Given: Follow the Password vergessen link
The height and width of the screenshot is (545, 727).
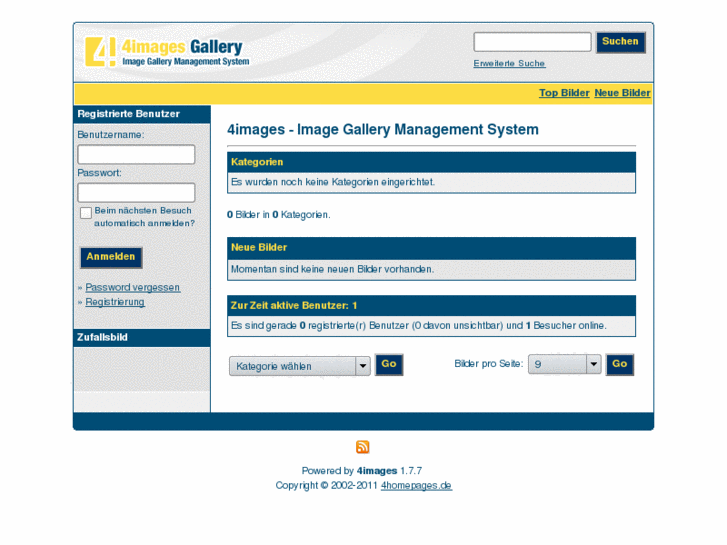Looking at the screenshot, I should click(x=133, y=287).
